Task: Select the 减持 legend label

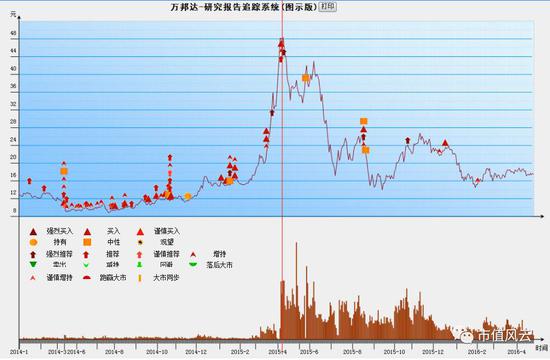Action: (x=113, y=265)
